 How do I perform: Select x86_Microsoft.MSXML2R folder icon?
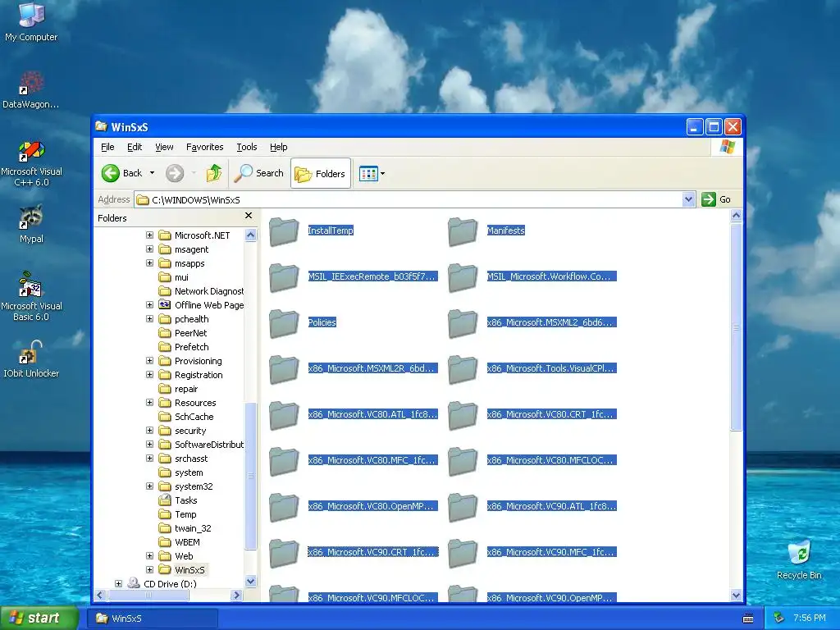(283, 369)
